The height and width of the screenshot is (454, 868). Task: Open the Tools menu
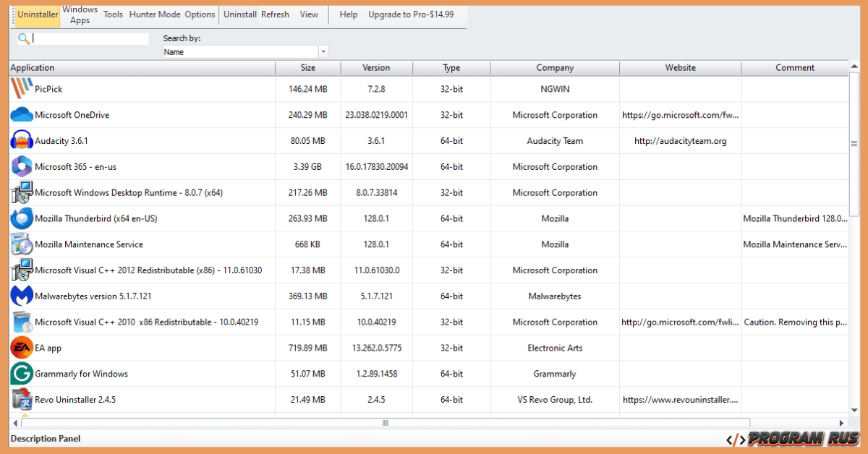coord(113,14)
